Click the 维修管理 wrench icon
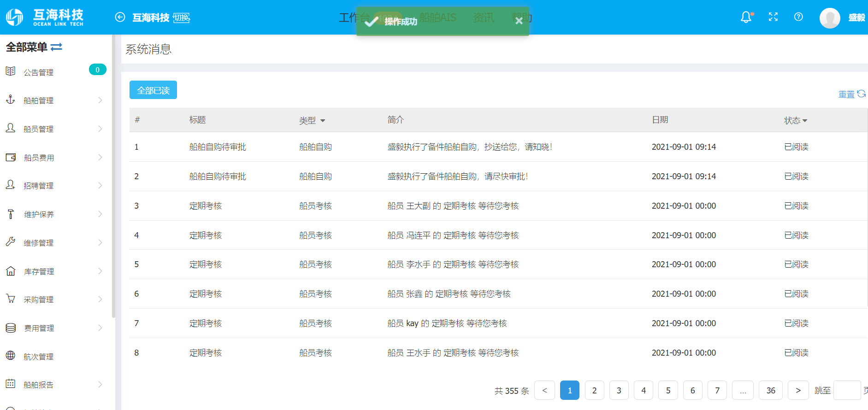Image resolution: width=868 pixels, height=410 pixels. [11, 242]
